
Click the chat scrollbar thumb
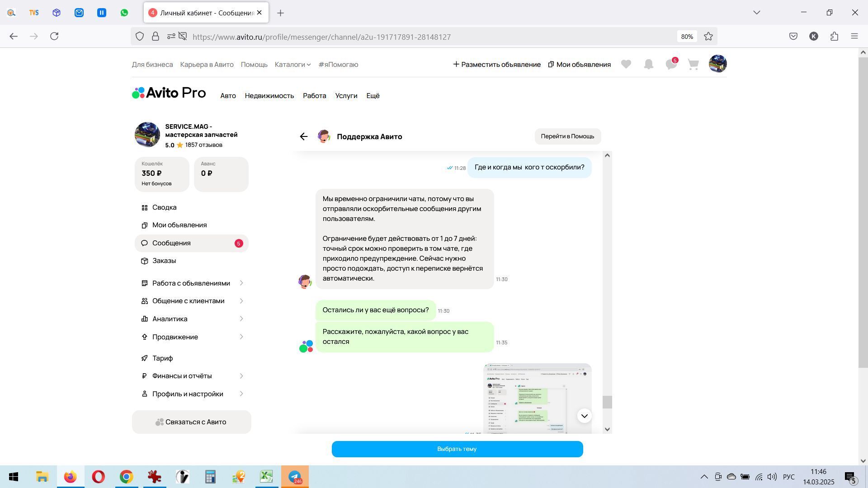(607, 402)
